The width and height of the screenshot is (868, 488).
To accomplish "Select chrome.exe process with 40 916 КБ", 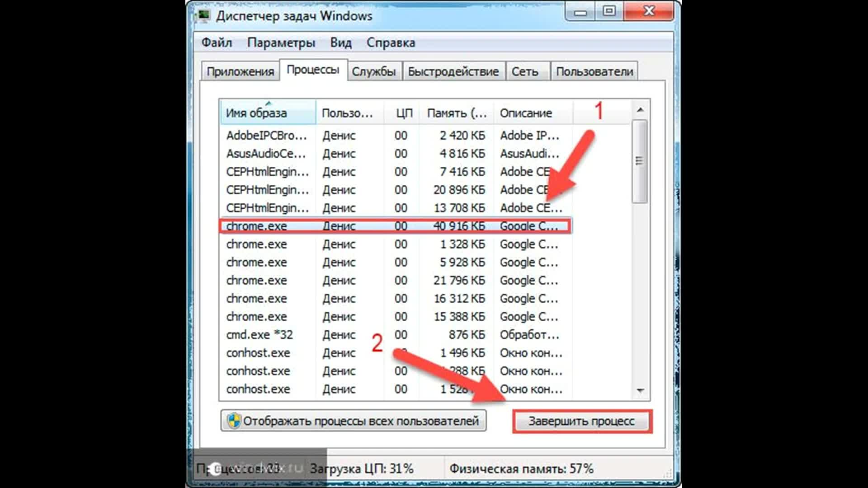I will [393, 226].
